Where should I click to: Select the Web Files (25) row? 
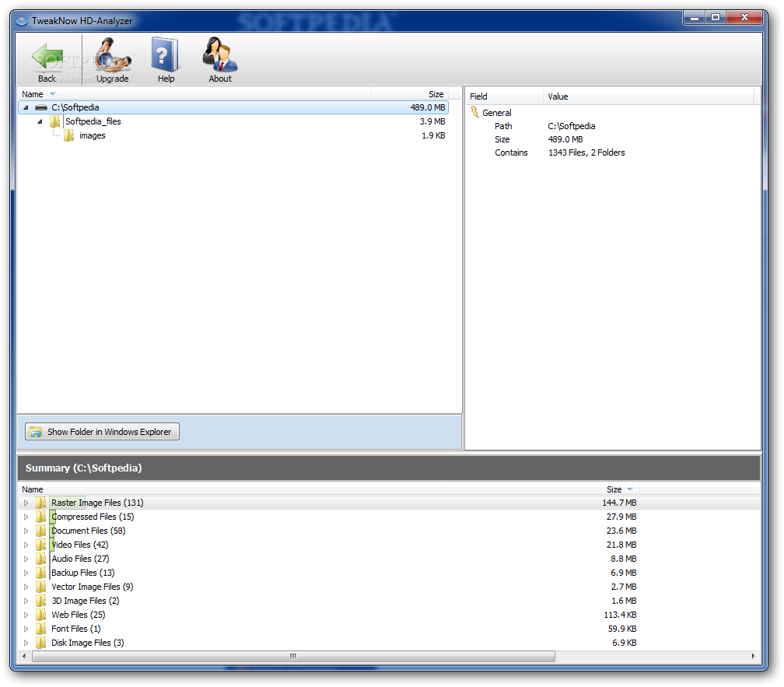tap(389, 615)
